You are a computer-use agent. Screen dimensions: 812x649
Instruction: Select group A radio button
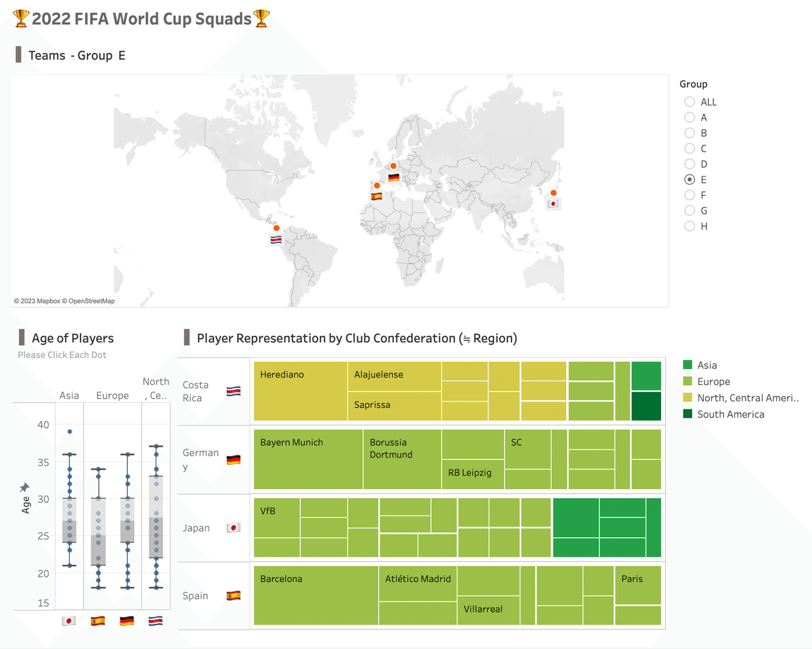690,117
